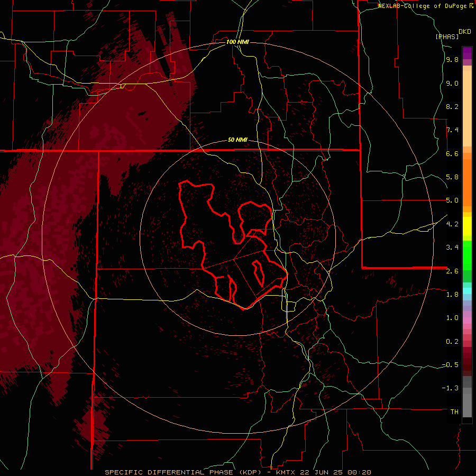
Task: Click the 4.2 value on the color scale
Action: tap(452, 224)
